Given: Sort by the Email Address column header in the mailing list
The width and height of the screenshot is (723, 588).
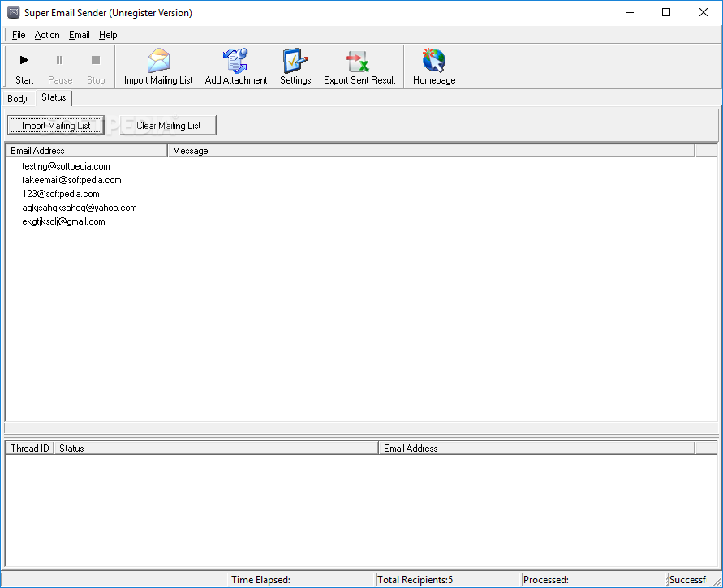Looking at the screenshot, I should point(86,151).
